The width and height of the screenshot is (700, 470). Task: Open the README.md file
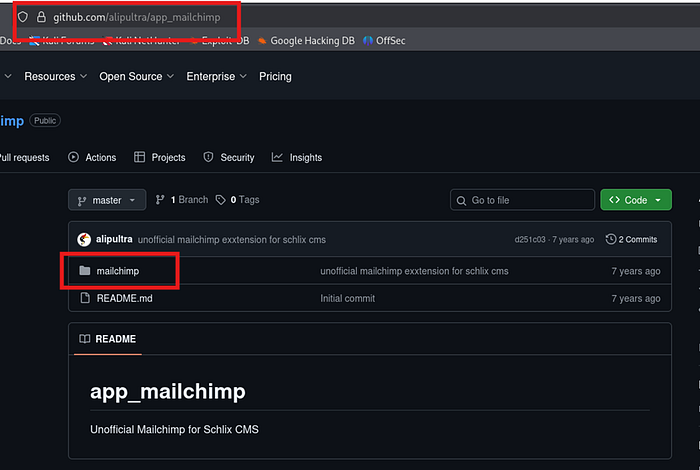coord(125,298)
